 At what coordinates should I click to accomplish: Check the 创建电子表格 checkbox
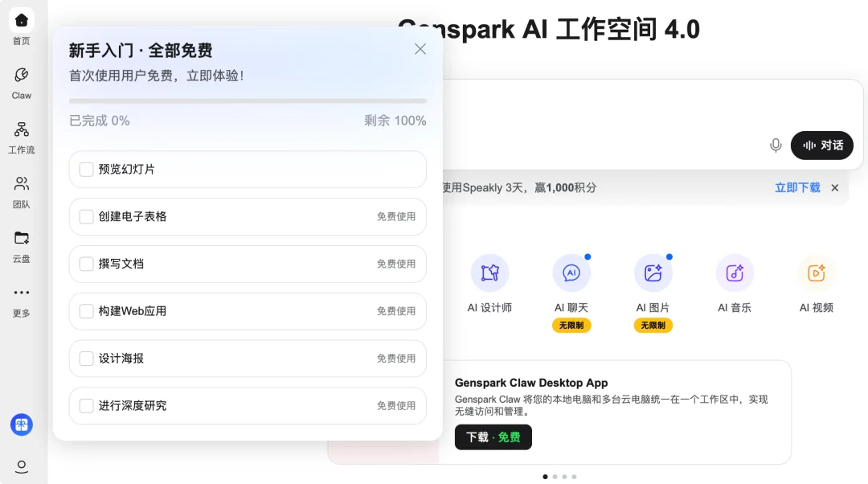click(x=86, y=216)
